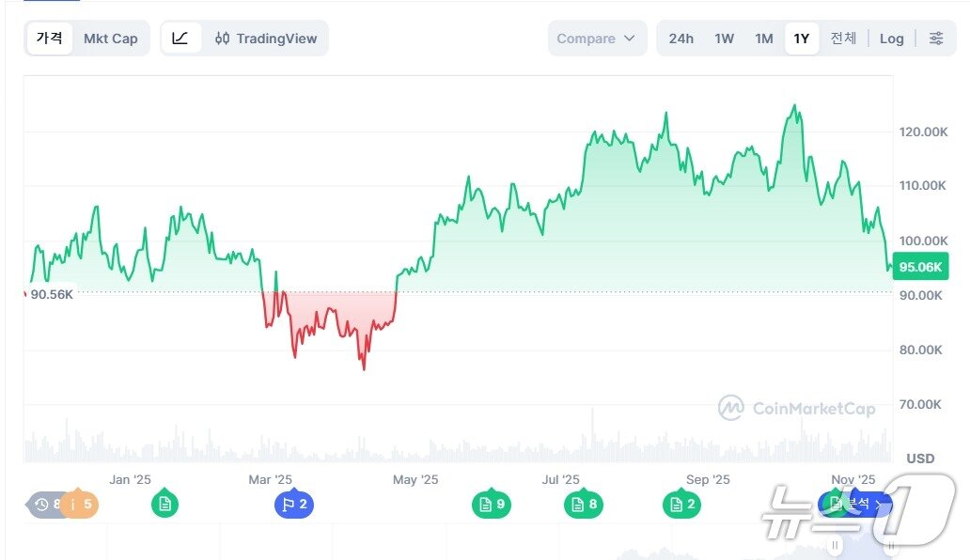Viewport: 970px width, 560px height.
Task: Select the 1Y time range
Action: 801,39
